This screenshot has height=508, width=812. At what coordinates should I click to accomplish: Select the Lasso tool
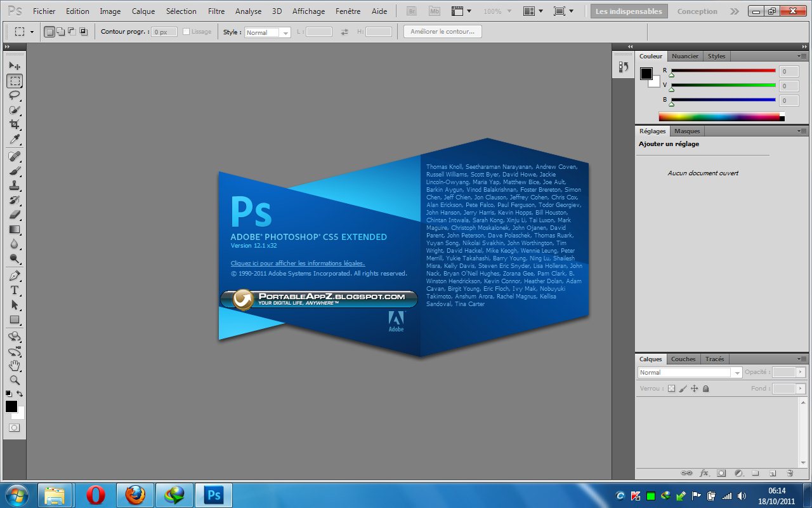click(x=15, y=95)
